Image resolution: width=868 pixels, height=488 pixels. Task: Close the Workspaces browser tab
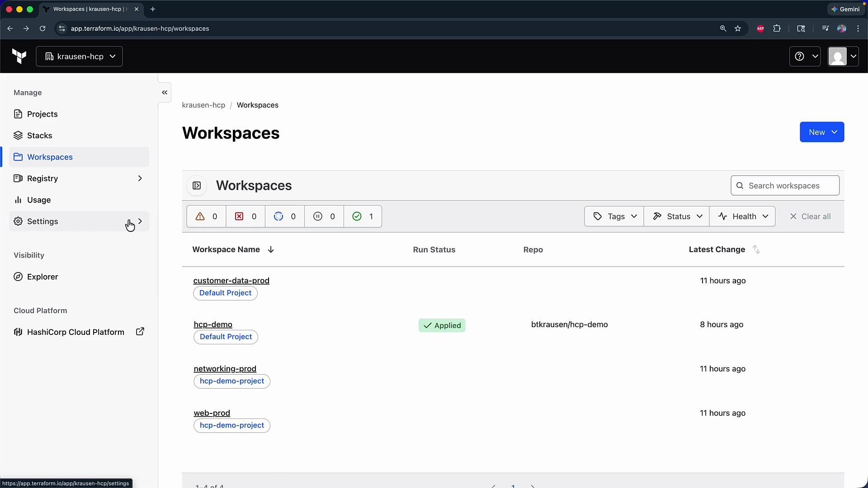point(137,9)
